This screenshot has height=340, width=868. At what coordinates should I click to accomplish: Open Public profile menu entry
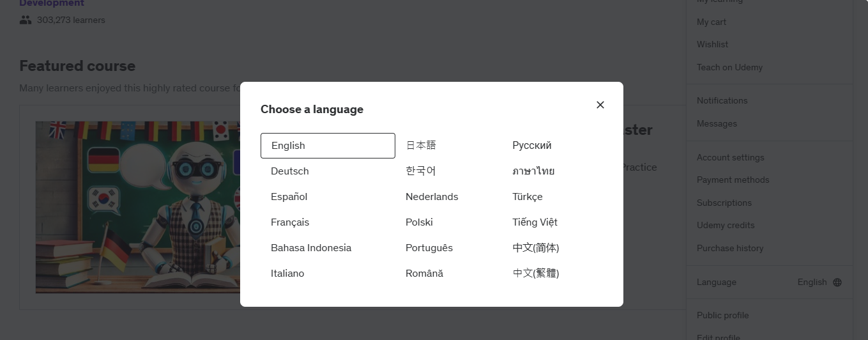tap(723, 315)
